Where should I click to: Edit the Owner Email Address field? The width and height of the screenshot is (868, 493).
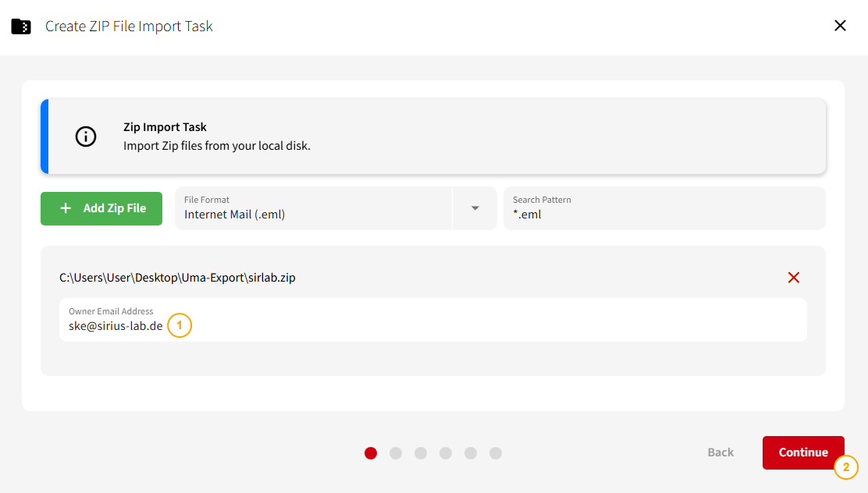(433, 320)
